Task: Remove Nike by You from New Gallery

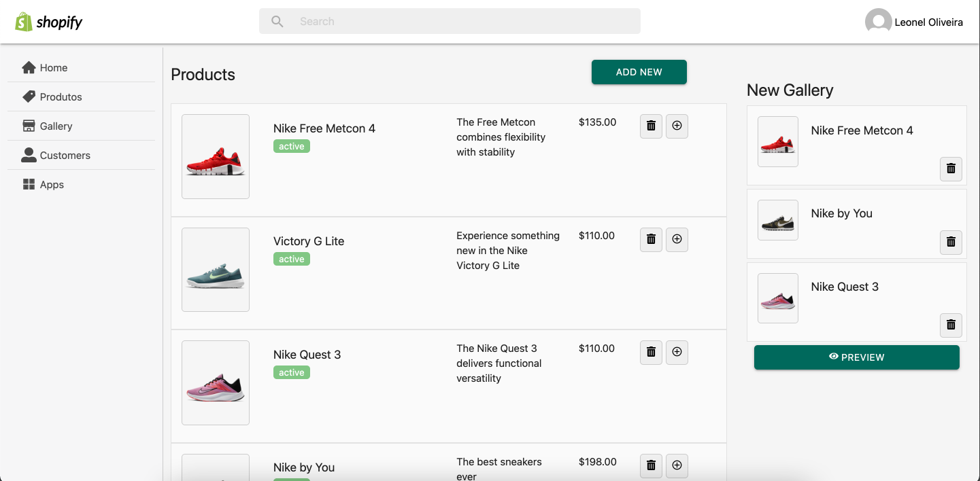Action: point(950,243)
